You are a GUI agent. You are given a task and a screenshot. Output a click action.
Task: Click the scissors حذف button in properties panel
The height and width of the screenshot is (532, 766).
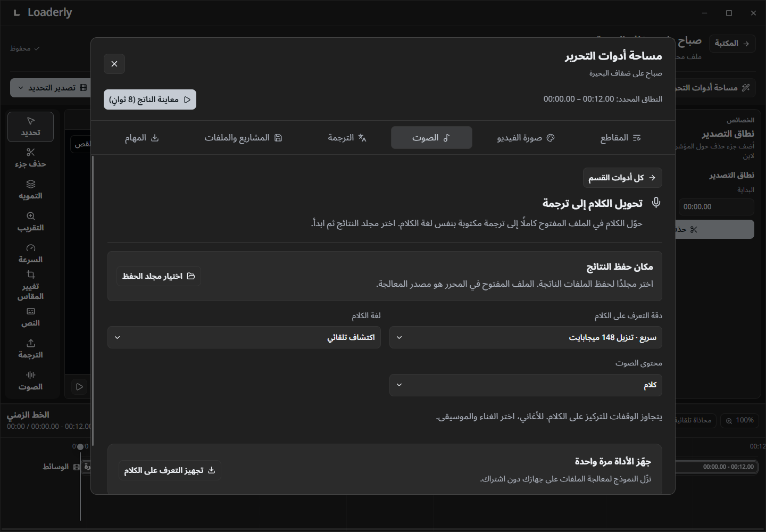point(714,229)
